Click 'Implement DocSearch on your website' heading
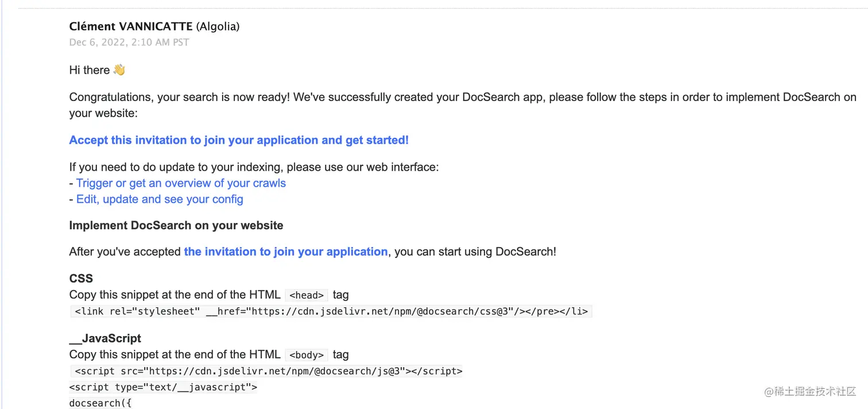Screen dimensions: 868x409 click(x=176, y=225)
